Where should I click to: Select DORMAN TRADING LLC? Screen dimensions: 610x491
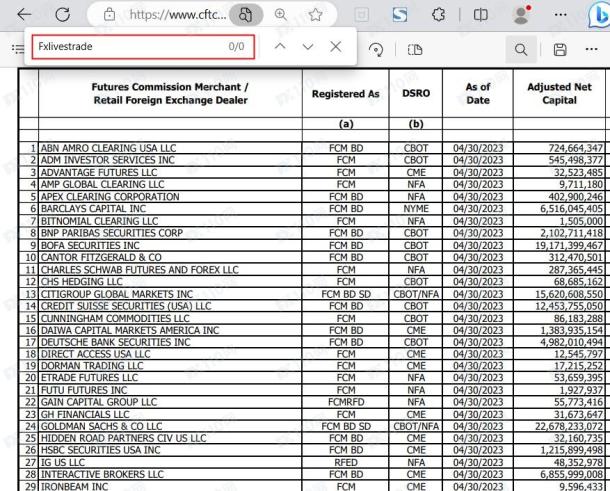92,366
